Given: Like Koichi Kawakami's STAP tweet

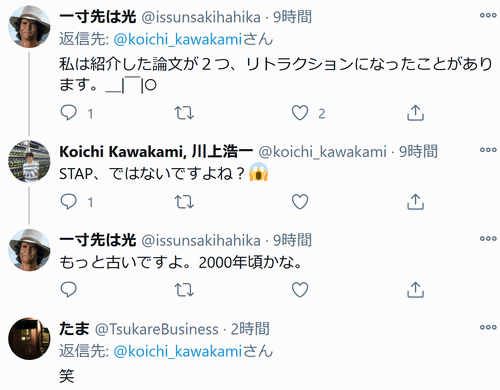Looking at the screenshot, I should tap(300, 202).
